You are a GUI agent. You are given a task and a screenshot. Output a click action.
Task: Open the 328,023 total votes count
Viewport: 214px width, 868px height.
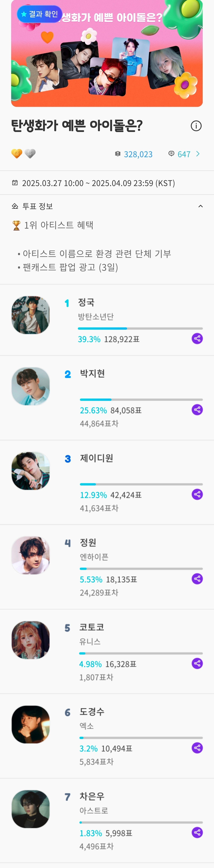(x=138, y=154)
